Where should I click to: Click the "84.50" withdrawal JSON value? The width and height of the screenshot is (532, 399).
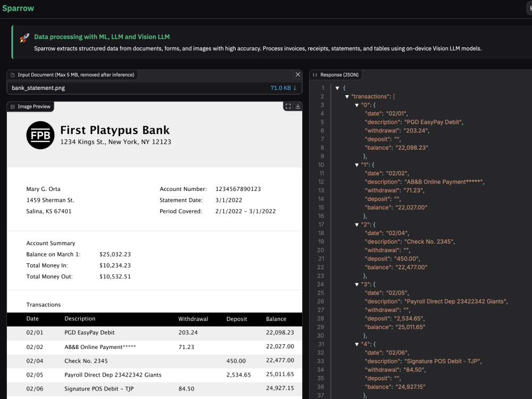coord(414,370)
